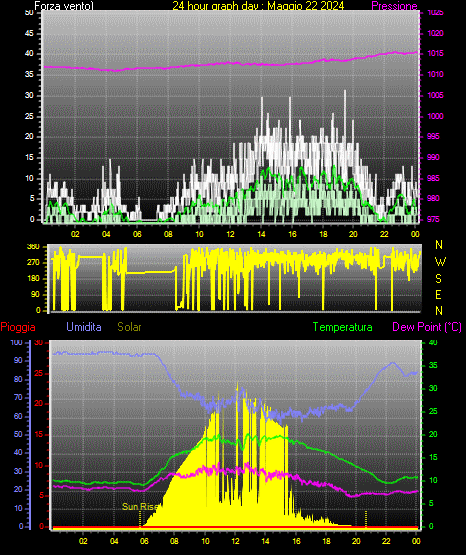The width and height of the screenshot is (466, 555).
Task: Click the 'Forza vento)' wind label
Action: click(64, 6)
